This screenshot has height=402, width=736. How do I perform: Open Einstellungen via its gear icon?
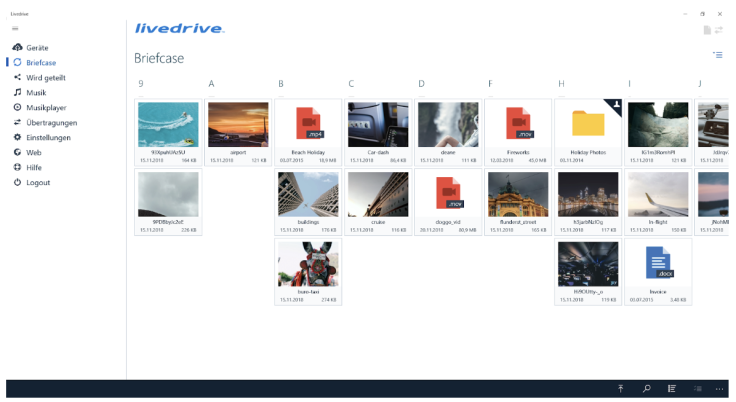17,137
